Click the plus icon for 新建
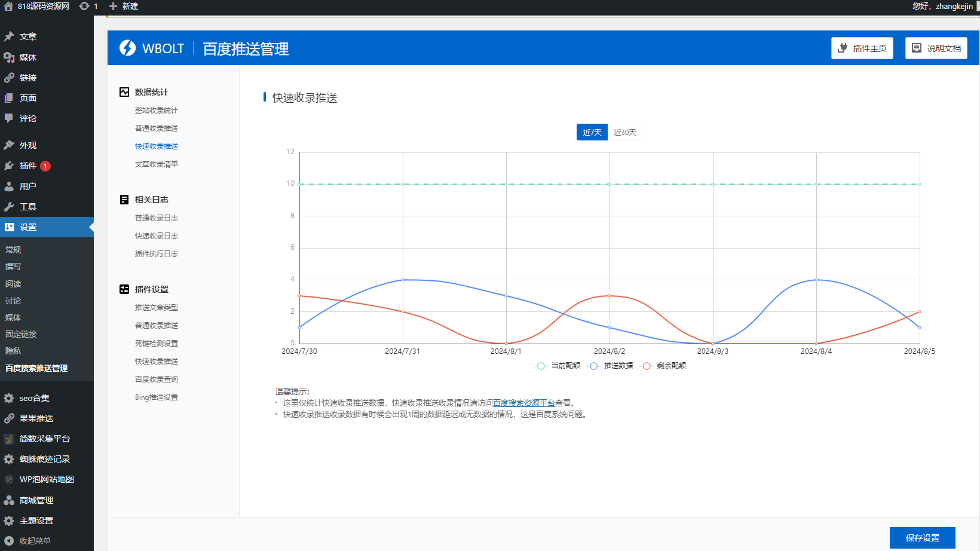The image size is (980, 551). [113, 6]
